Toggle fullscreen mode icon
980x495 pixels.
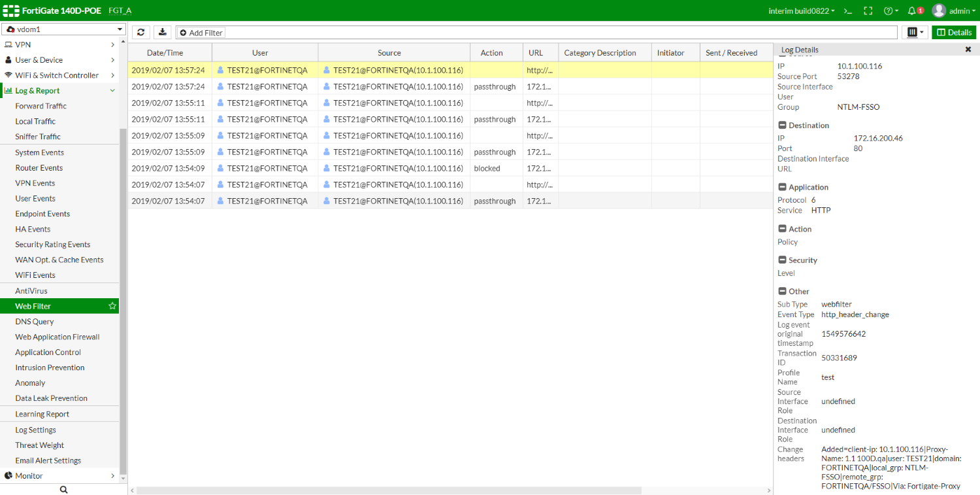[868, 10]
